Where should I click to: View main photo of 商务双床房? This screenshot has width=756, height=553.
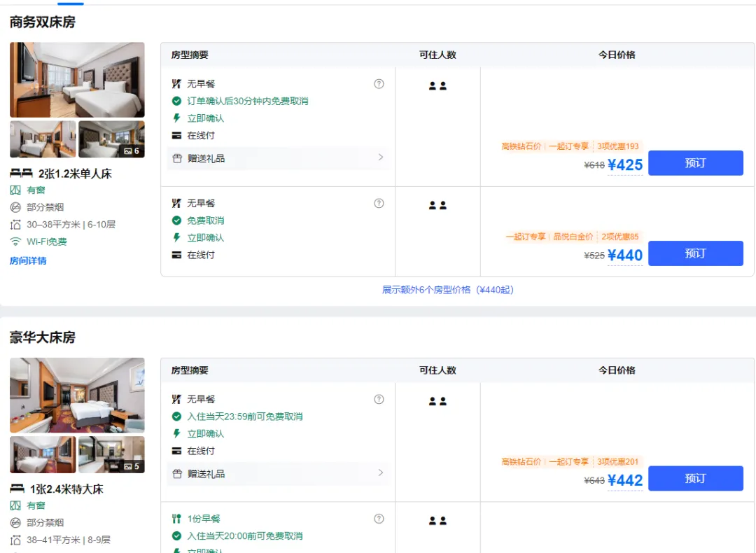point(77,80)
